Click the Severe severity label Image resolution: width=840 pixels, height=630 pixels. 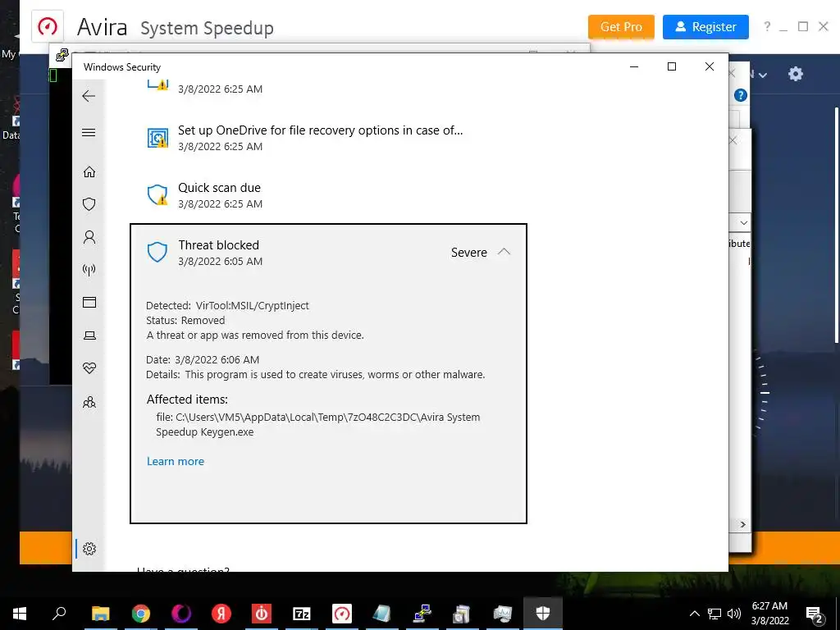coord(468,253)
